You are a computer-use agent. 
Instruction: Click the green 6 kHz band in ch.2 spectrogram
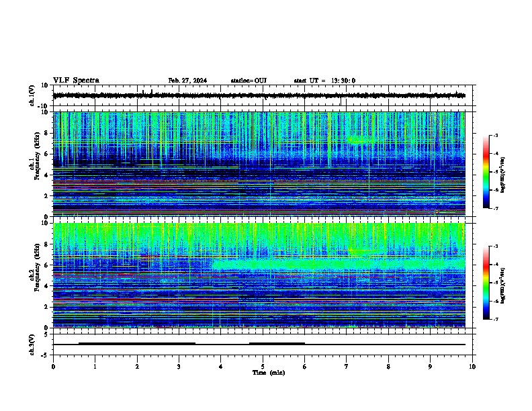339,264
